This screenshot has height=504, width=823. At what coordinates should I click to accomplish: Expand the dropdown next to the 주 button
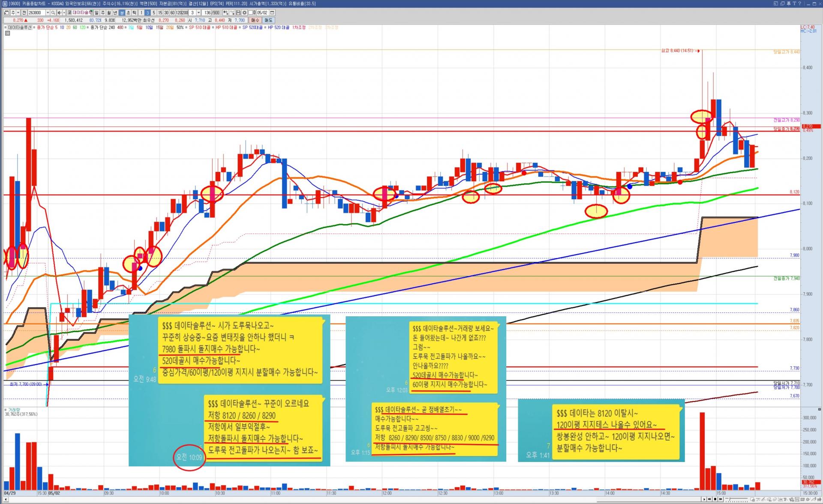18,13
